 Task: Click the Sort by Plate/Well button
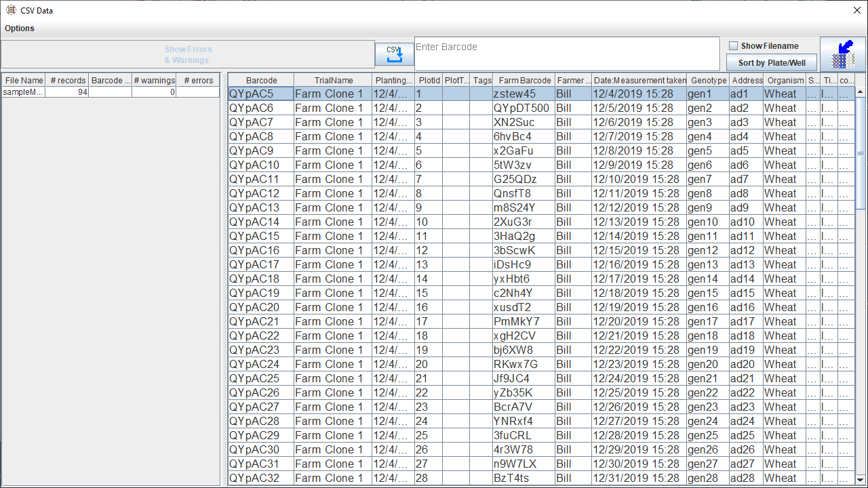point(772,62)
